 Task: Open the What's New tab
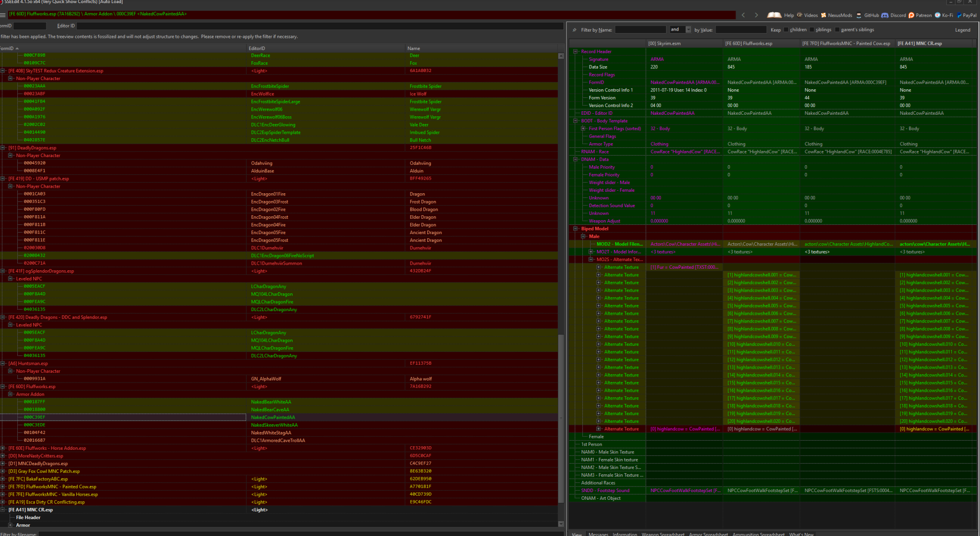(801, 534)
